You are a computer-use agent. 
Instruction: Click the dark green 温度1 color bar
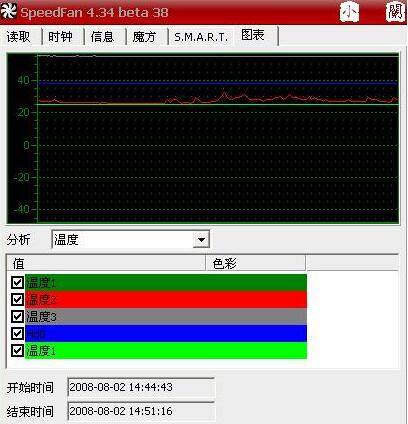click(x=166, y=283)
